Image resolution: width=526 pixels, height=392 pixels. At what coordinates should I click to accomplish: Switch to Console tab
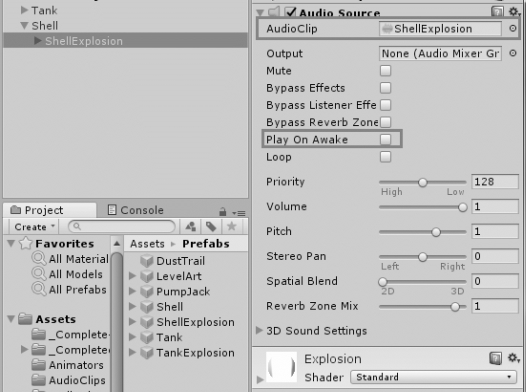click(136, 210)
